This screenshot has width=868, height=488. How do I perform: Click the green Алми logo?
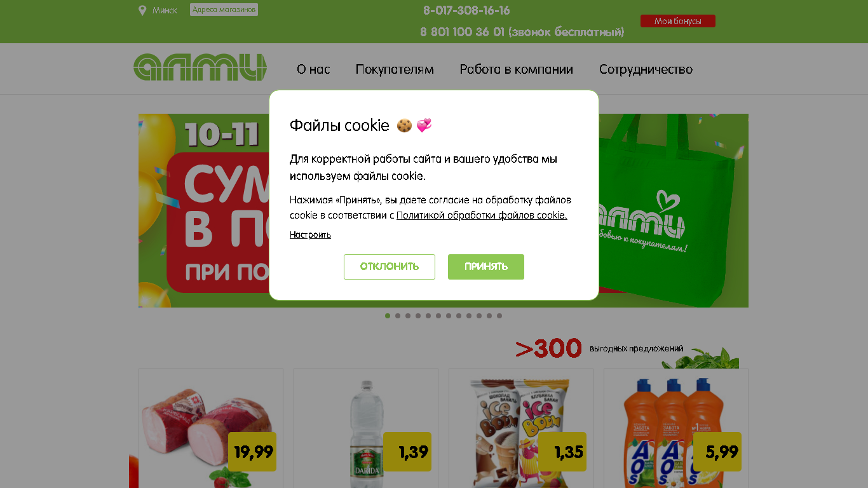[200, 67]
